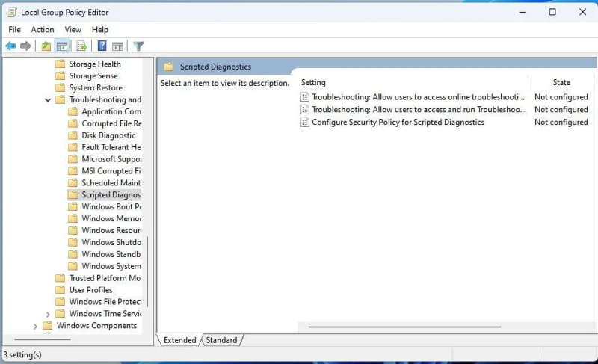The image size is (598, 364).
Task: Select Configure Security Policy for Scripted Diagnostics
Action: click(398, 122)
